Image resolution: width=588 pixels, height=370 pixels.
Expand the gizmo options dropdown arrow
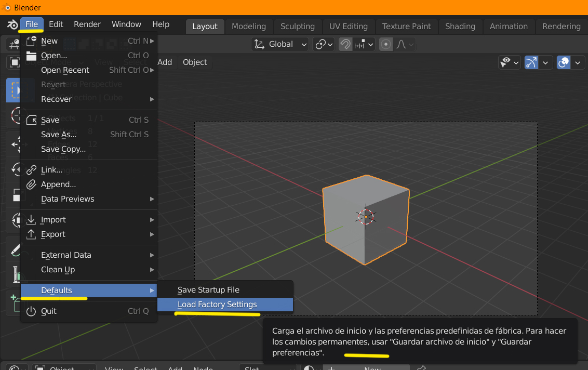coord(545,63)
